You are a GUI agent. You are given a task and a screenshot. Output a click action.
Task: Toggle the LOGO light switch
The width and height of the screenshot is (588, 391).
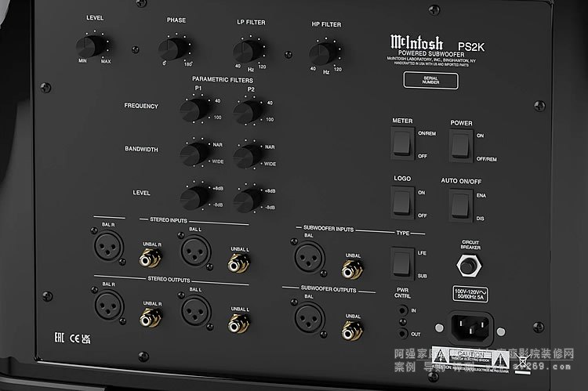coord(402,202)
